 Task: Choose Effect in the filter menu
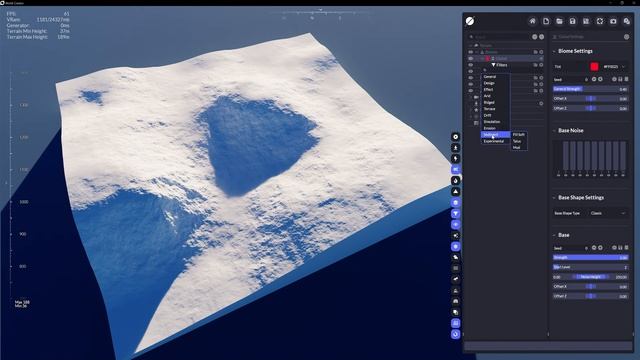point(496,89)
